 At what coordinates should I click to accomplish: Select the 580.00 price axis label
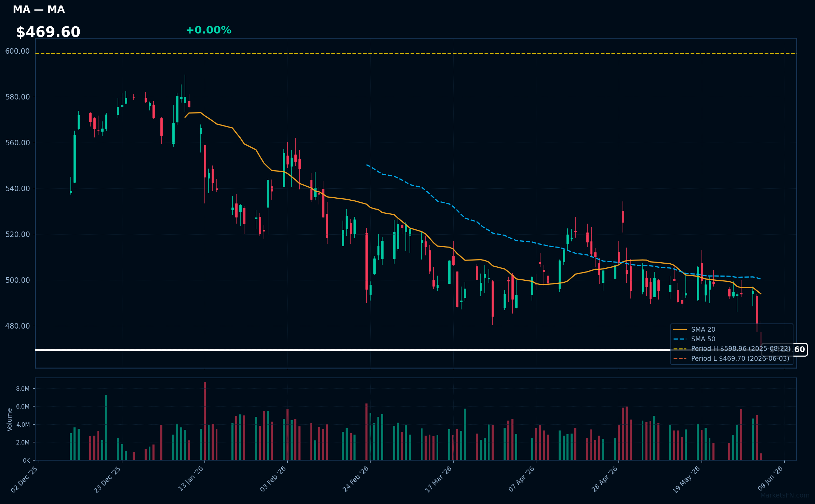point(17,97)
